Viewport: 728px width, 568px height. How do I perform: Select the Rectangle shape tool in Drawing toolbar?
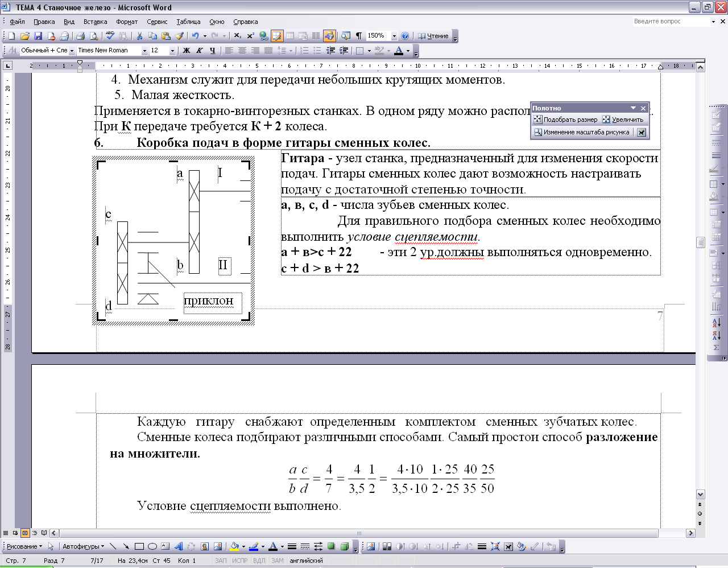(139, 546)
